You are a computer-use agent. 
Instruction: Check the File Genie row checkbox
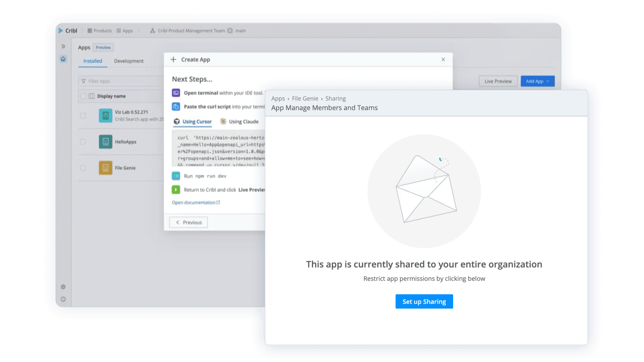pyautogui.click(x=83, y=168)
